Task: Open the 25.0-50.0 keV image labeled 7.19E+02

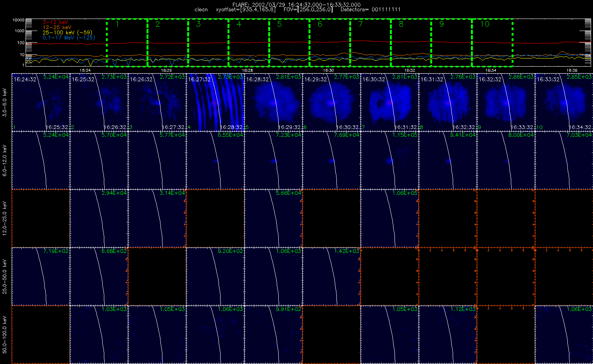Action: [41, 276]
